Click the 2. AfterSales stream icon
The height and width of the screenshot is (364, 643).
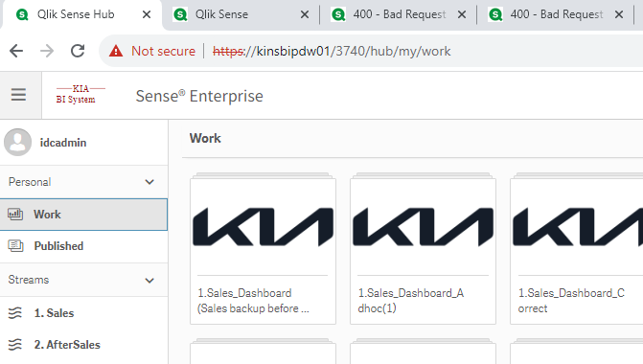coord(15,345)
